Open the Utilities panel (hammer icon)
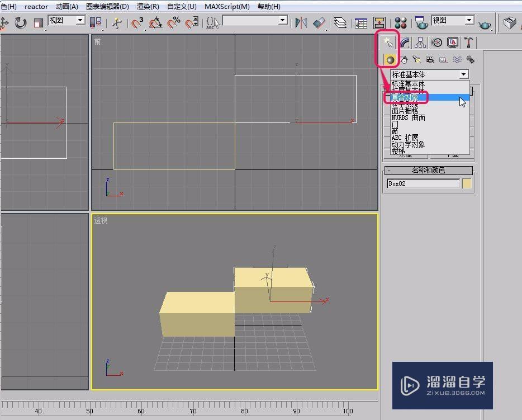 coord(469,43)
